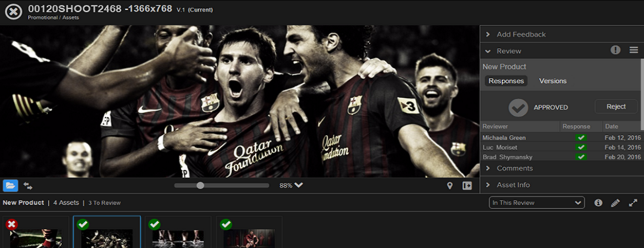Toggle the side panel icon

coord(467,186)
